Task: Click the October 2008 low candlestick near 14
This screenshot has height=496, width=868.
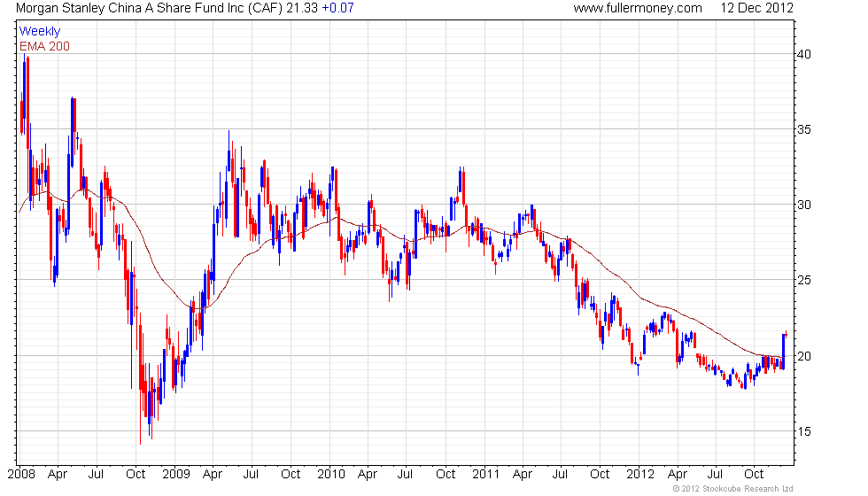Action: pyautogui.click(x=140, y=379)
